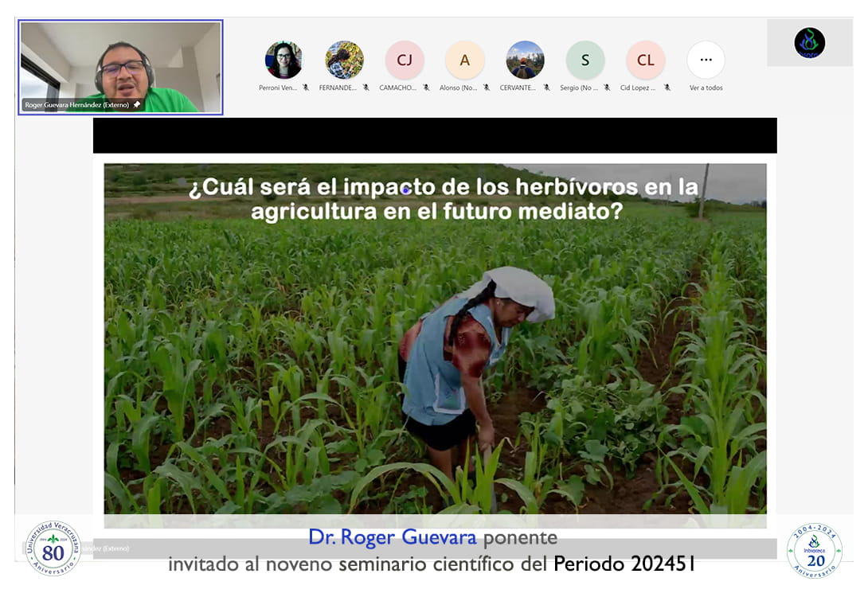
Task: Click the pin icon beside Roger Guevara's name
Action: click(x=137, y=104)
